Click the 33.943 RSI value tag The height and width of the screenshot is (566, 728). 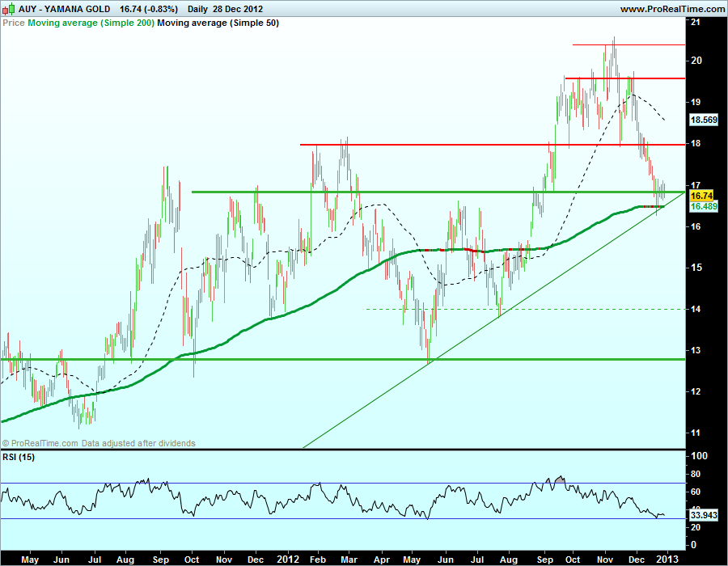coord(704,515)
